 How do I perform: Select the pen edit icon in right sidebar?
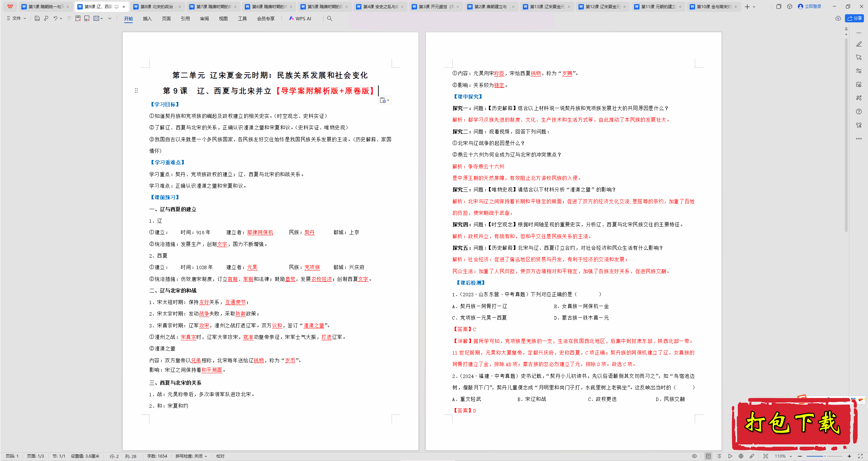click(x=859, y=44)
